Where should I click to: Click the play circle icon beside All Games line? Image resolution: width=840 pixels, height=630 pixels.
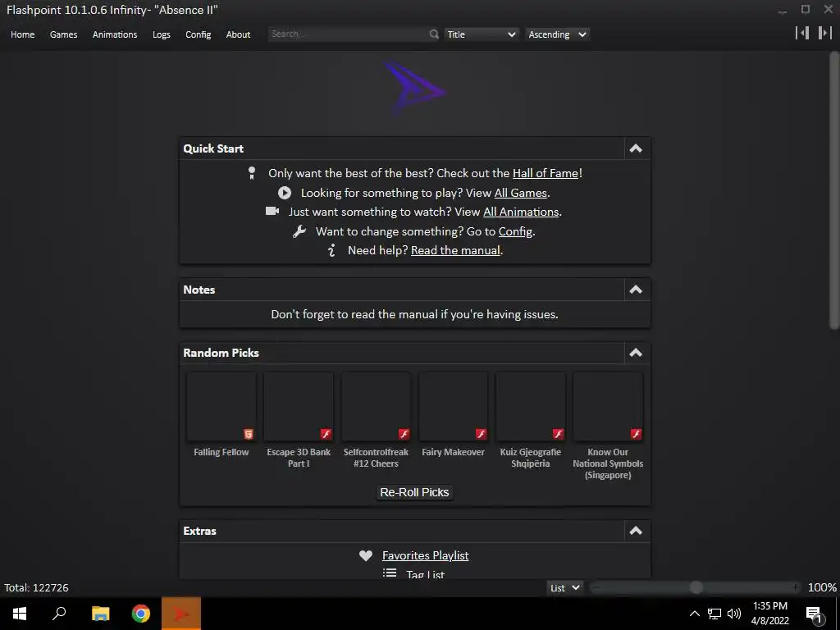tap(285, 192)
